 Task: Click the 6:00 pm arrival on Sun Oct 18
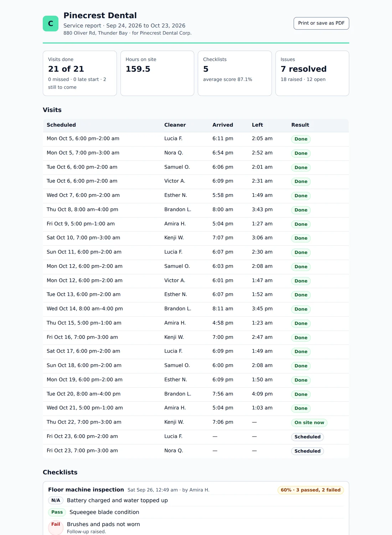(x=223, y=365)
